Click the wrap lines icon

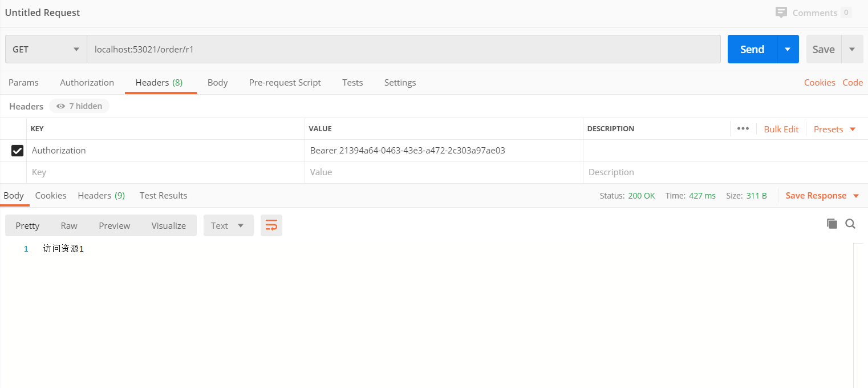(271, 225)
